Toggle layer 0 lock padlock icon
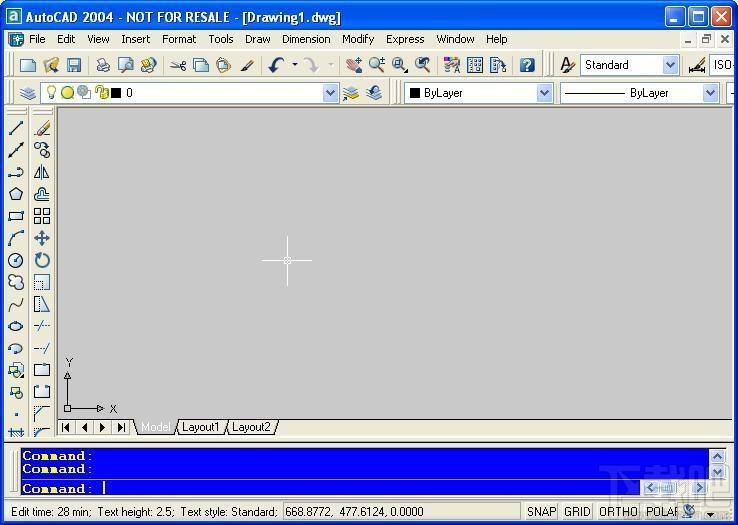 tap(101, 92)
